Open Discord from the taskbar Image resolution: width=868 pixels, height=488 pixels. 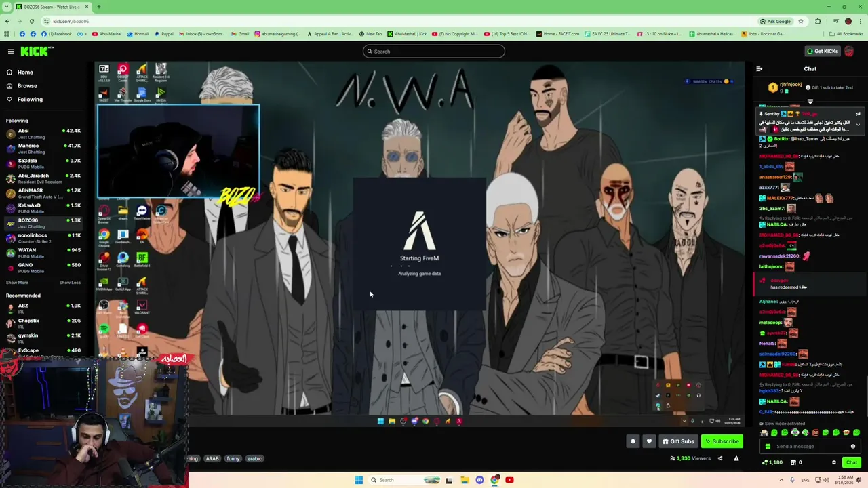(479, 480)
